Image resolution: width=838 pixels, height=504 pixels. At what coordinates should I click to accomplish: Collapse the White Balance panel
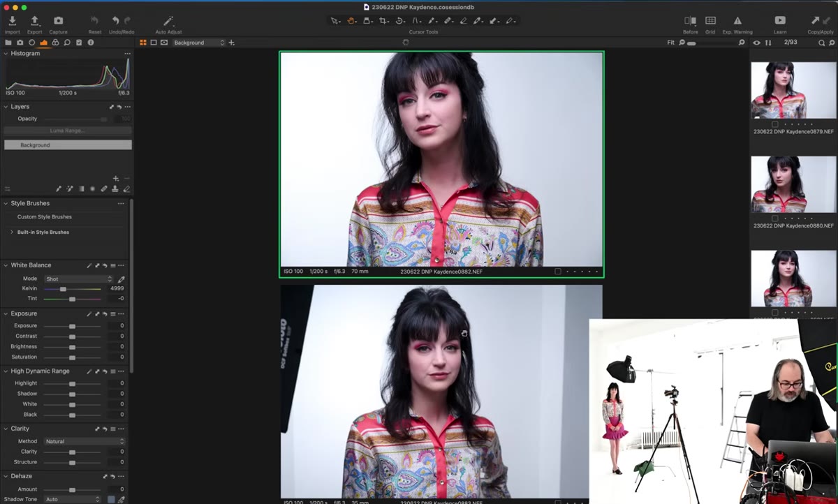click(6, 265)
